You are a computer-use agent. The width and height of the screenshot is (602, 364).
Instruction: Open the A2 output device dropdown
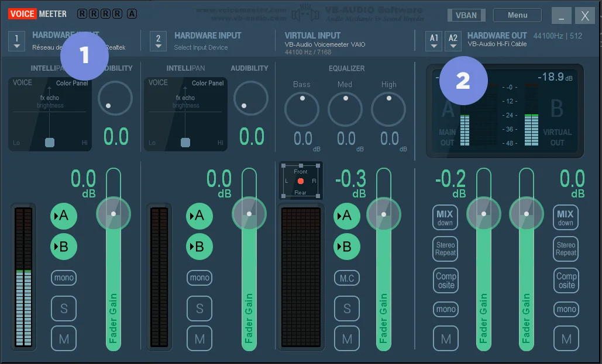tap(453, 40)
